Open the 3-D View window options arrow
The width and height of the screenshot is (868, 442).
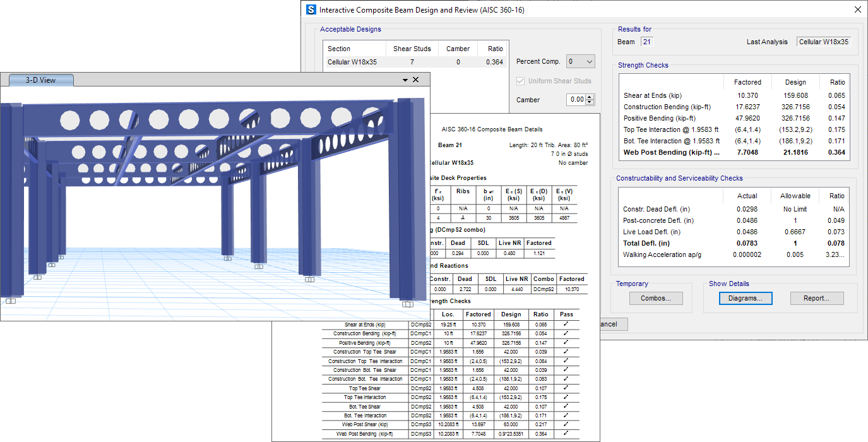[x=405, y=80]
